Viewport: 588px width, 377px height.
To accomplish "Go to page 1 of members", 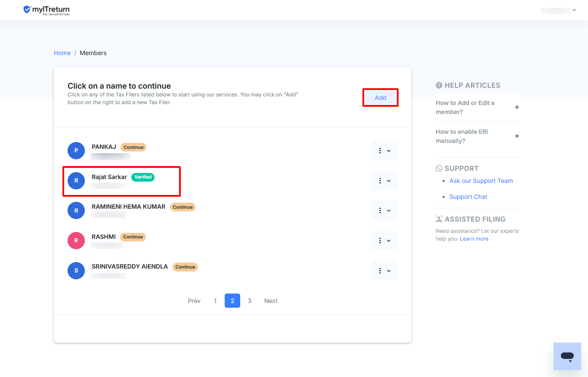I will [x=215, y=301].
